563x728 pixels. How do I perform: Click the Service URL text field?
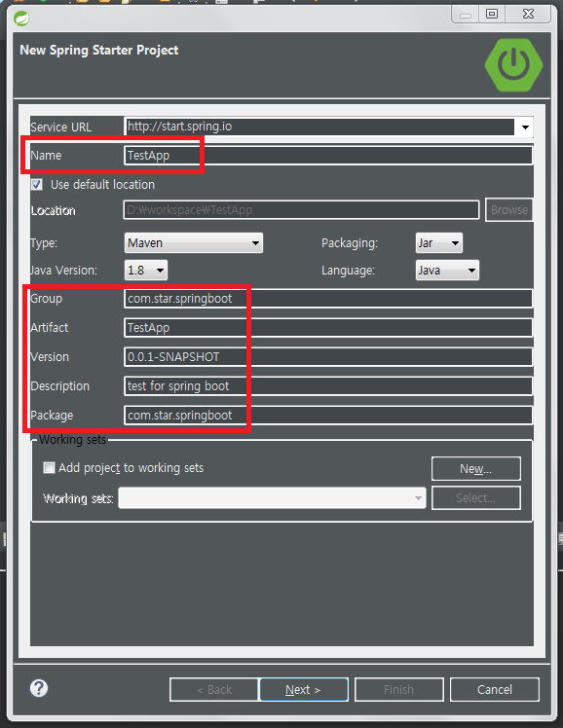tap(319, 127)
